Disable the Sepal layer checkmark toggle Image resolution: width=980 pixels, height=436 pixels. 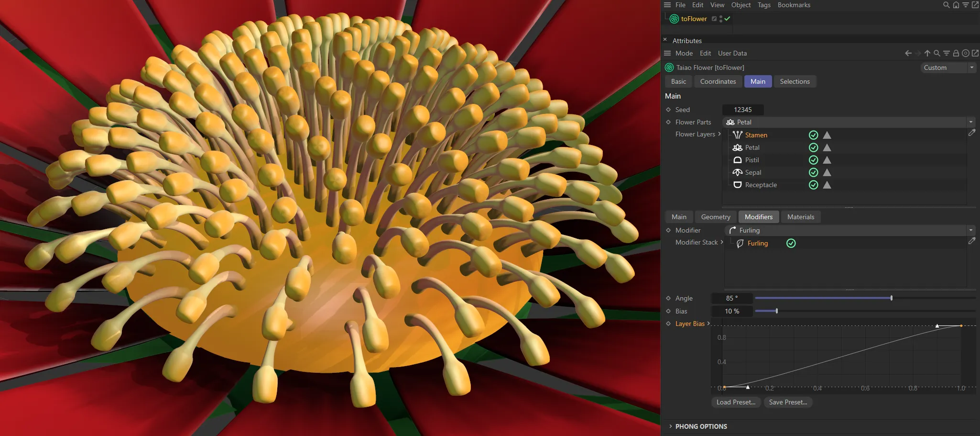click(814, 172)
